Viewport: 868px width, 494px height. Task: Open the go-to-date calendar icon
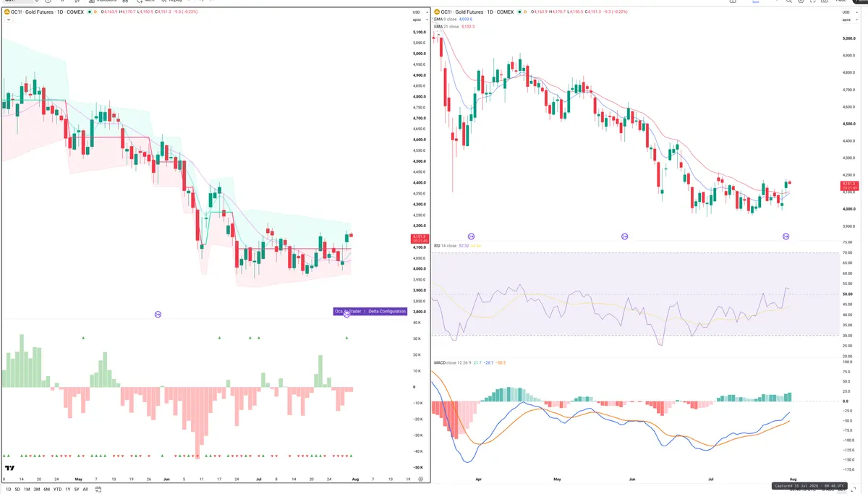pyautogui.click(x=97, y=489)
